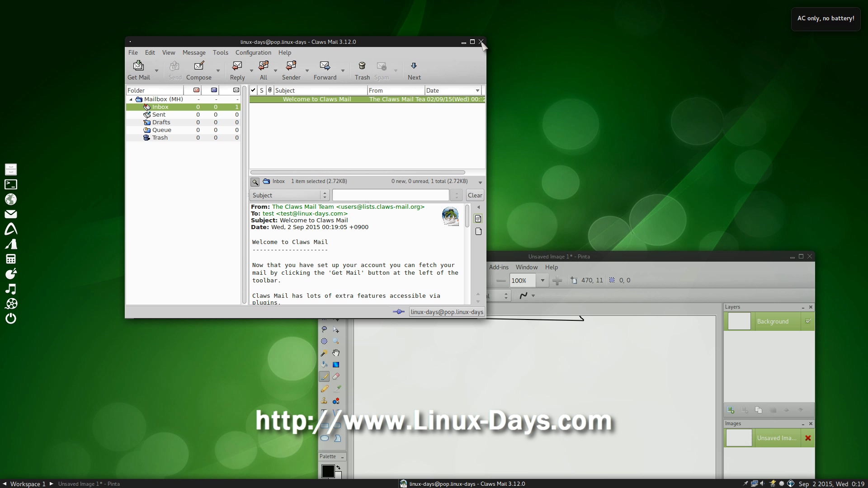The image size is (868, 488).
Task: Select the Gradient tool in Pinta
Action: click(x=336, y=365)
